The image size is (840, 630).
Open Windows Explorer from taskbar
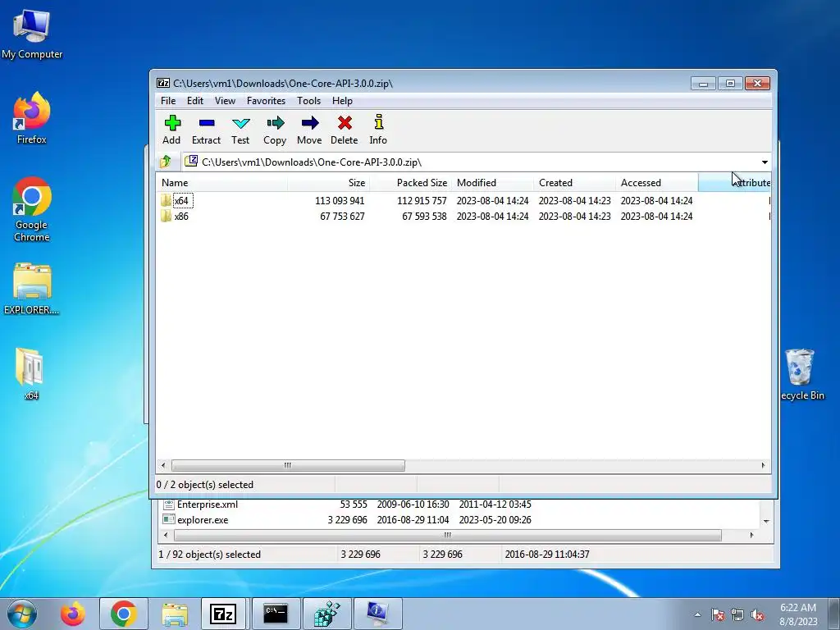(x=175, y=614)
